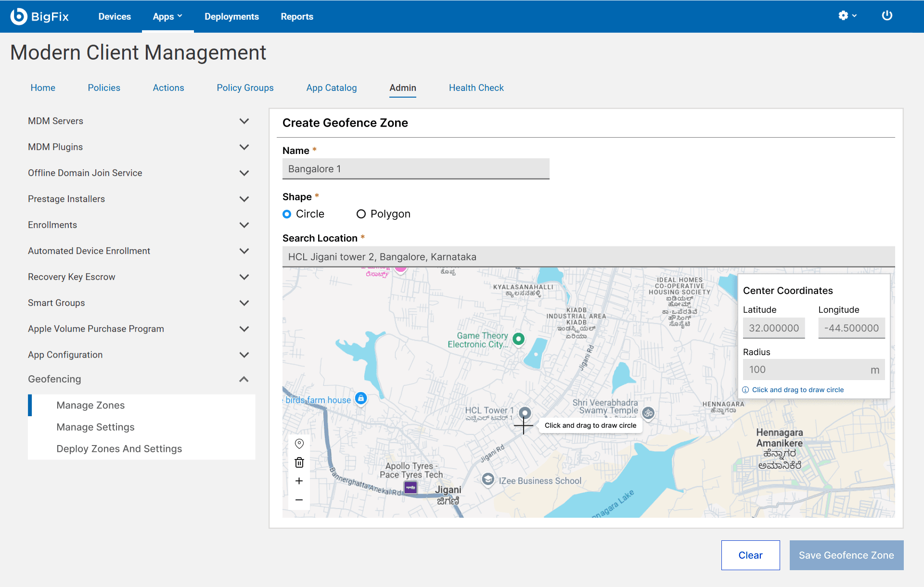
Task: Open Devices in top navigation
Action: tap(115, 16)
